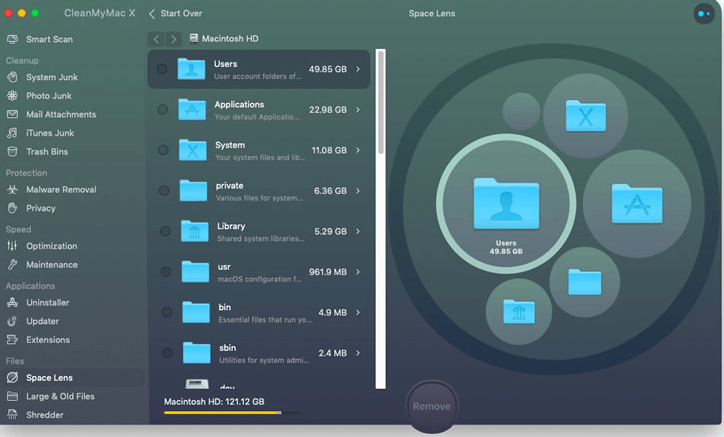
Task: Tick the selection circle for bin
Action: pos(167,312)
